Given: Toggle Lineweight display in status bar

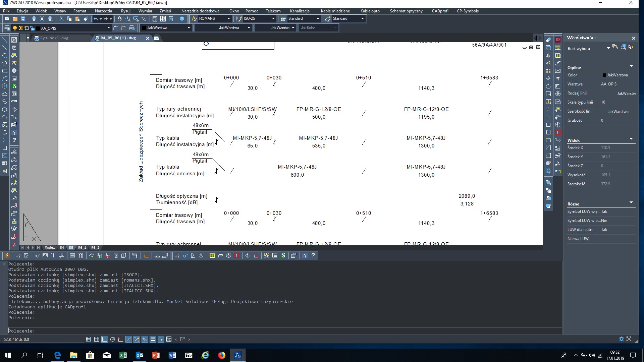Looking at the screenshot, I should [x=153, y=339].
